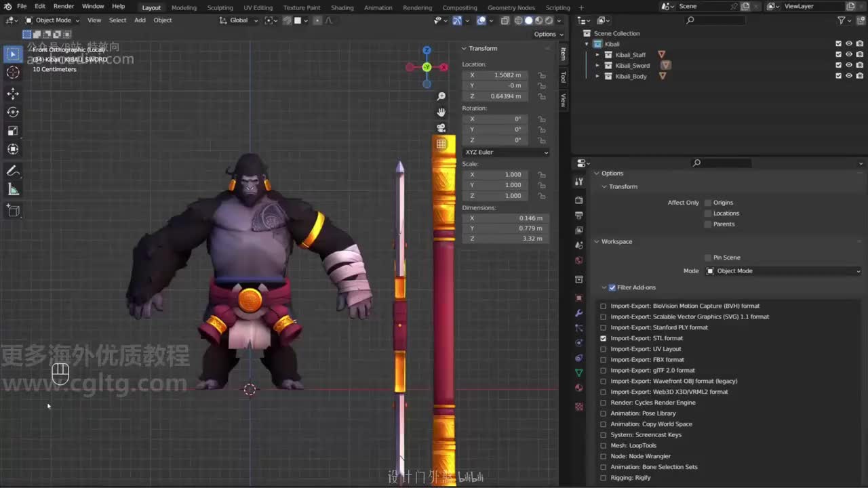Enable Node: Node Wrangler add-on

(604, 456)
